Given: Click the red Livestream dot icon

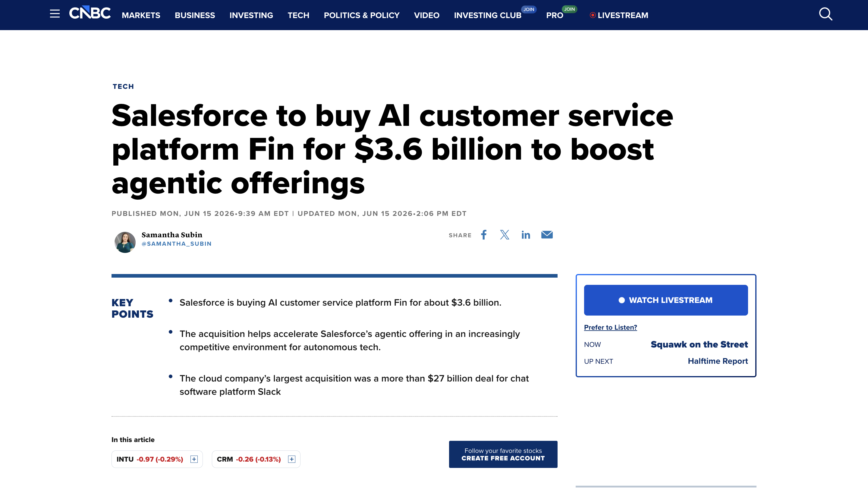Looking at the screenshot, I should [593, 15].
